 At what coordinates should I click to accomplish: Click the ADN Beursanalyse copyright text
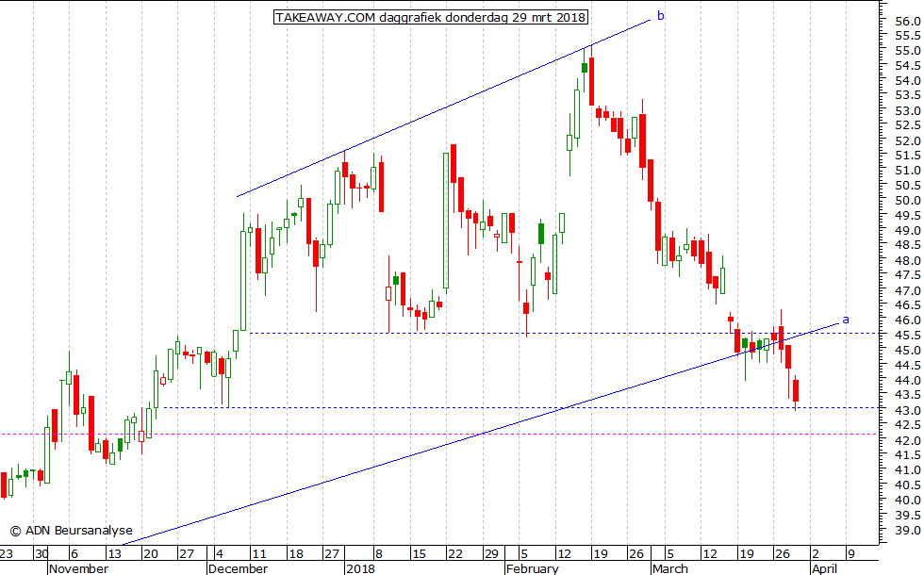point(72,531)
